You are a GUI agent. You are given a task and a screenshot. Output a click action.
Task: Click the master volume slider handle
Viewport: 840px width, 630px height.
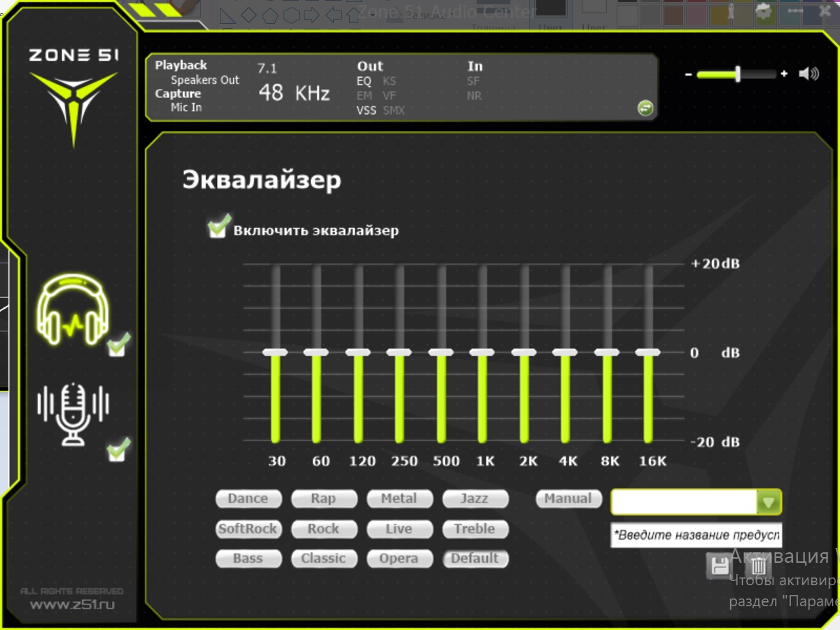pos(738,73)
